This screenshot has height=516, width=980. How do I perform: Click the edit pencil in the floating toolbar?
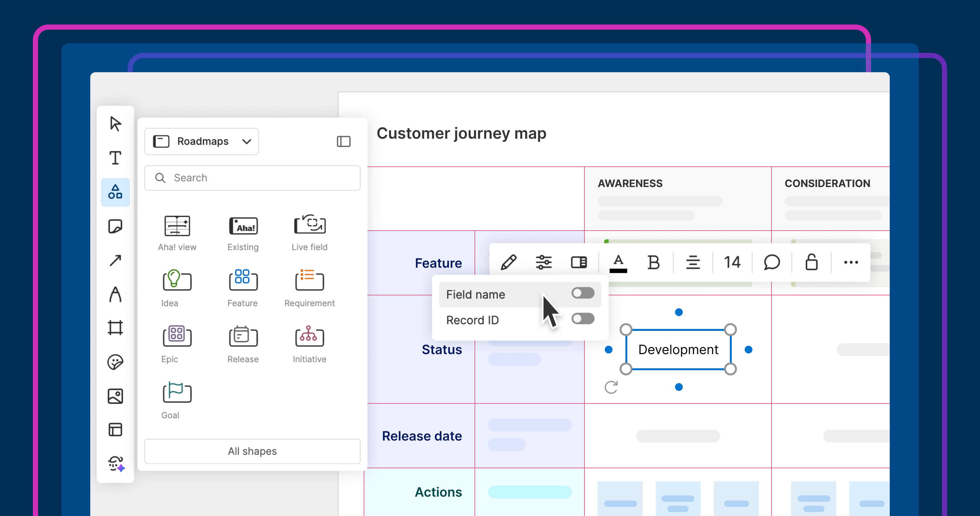[509, 262]
